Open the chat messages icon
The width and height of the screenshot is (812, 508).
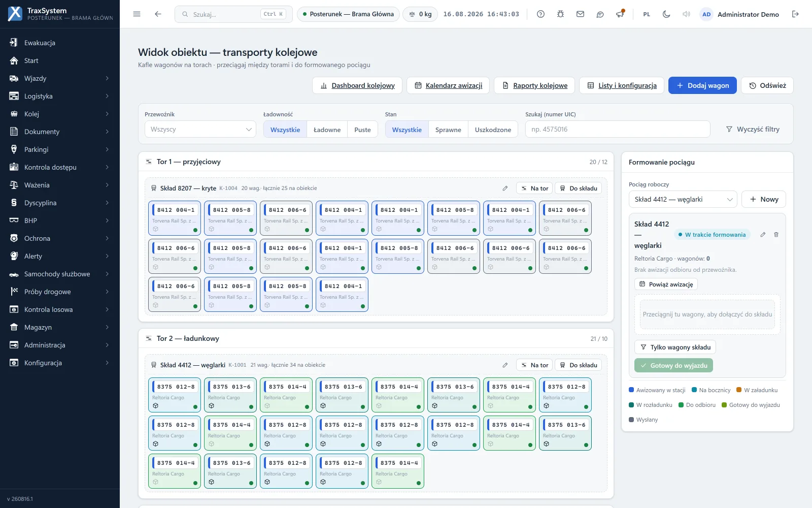click(x=600, y=14)
